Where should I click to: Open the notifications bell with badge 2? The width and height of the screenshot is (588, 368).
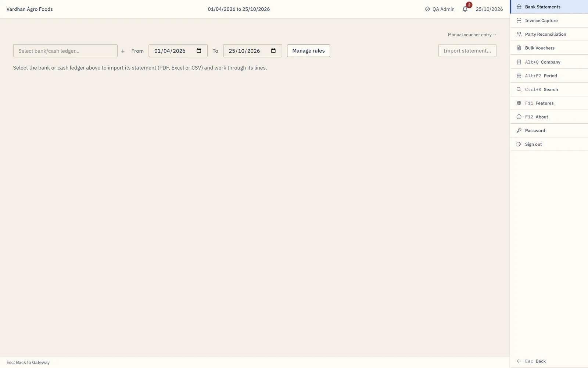[x=465, y=9]
